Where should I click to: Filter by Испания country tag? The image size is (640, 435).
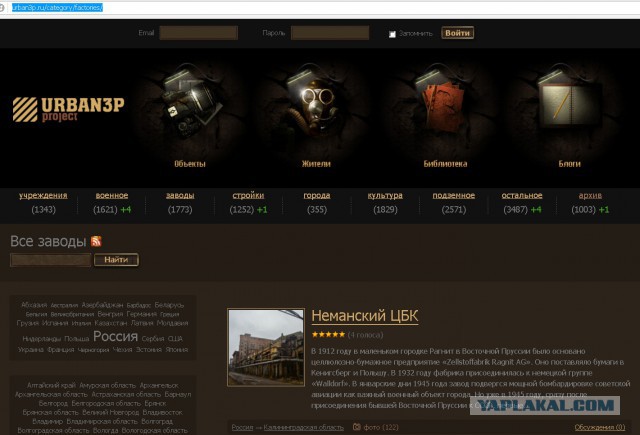pos(55,323)
